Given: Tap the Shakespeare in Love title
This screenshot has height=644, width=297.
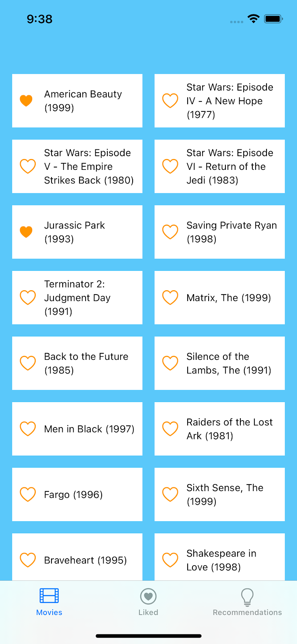Looking at the screenshot, I should point(221,560).
